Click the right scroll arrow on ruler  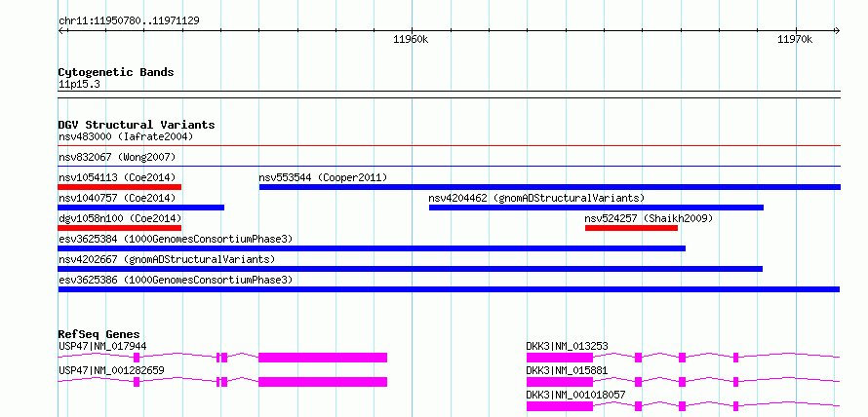[837, 31]
